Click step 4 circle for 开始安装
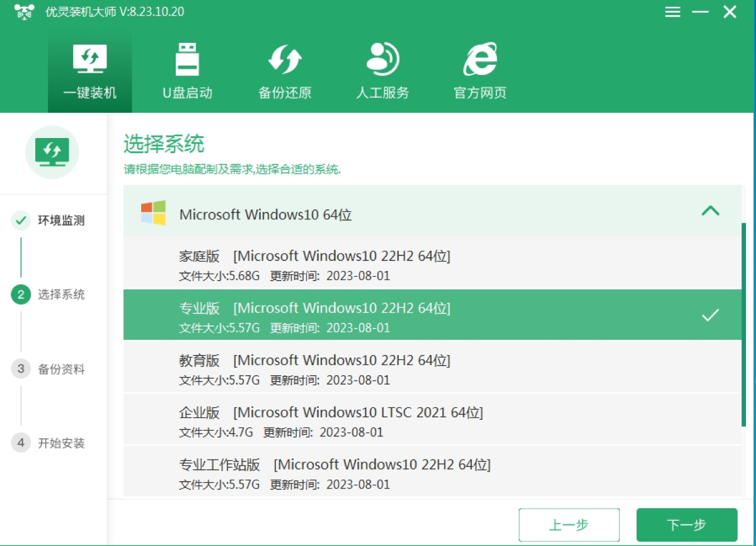Image resolution: width=756 pixels, height=546 pixels. point(21,443)
